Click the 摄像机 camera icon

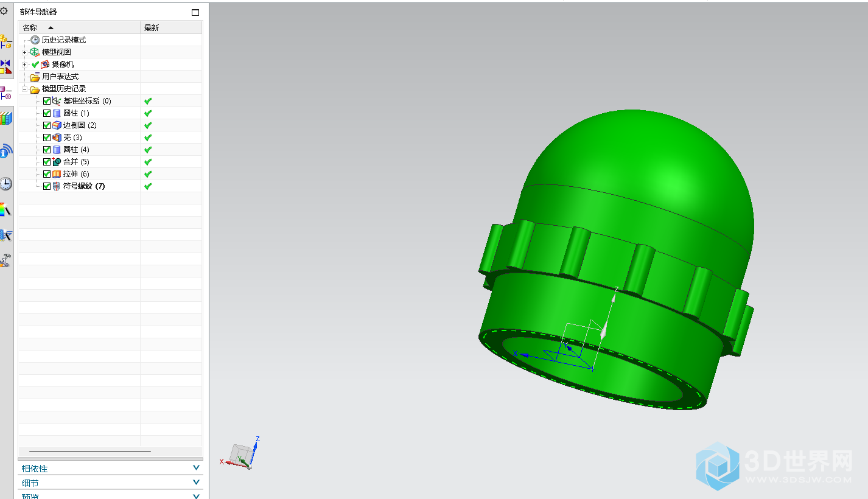pyautogui.click(x=45, y=64)
